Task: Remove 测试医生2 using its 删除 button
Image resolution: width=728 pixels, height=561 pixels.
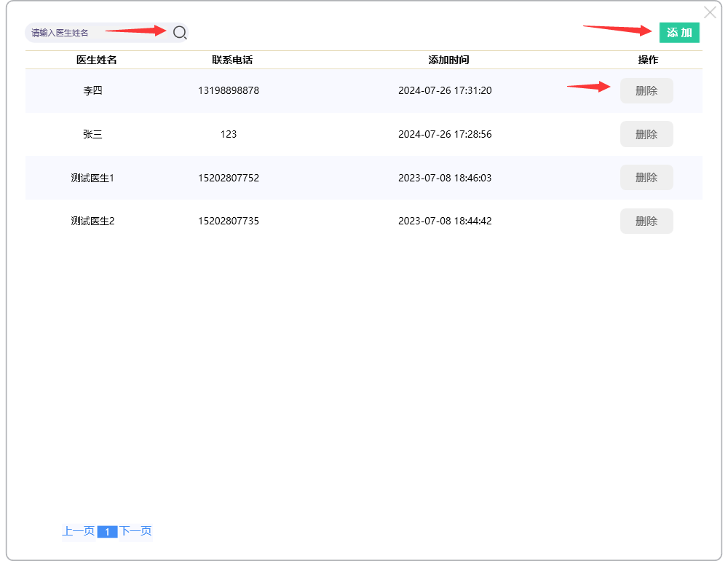Action: click(646, 221)
